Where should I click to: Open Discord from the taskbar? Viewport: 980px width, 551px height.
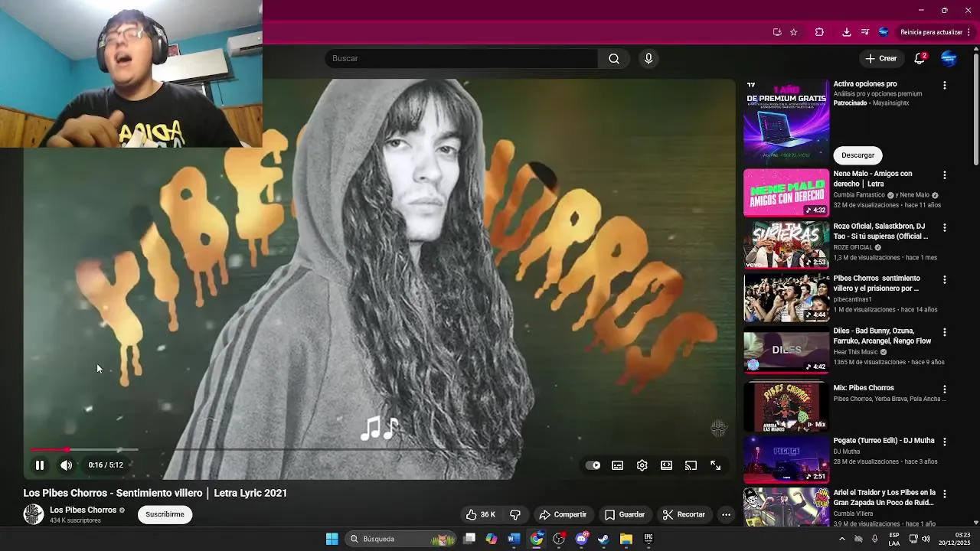click(x=581, y=539)
